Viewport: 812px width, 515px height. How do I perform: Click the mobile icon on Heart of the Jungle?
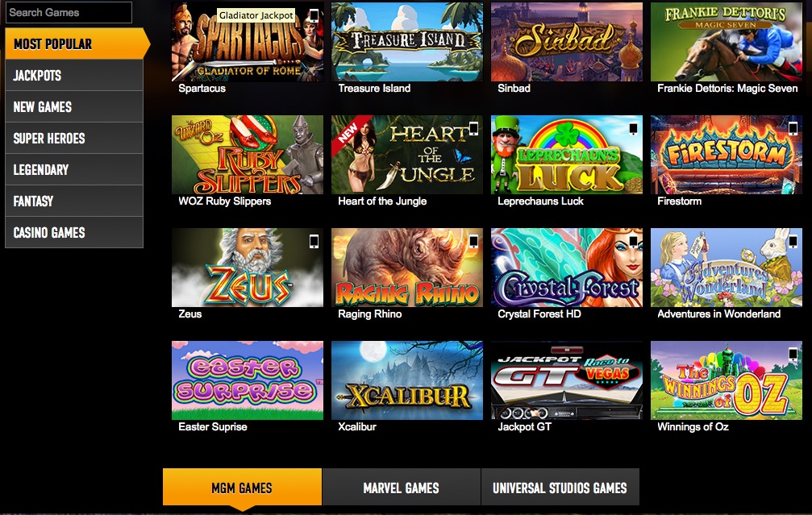coord(473,129)
